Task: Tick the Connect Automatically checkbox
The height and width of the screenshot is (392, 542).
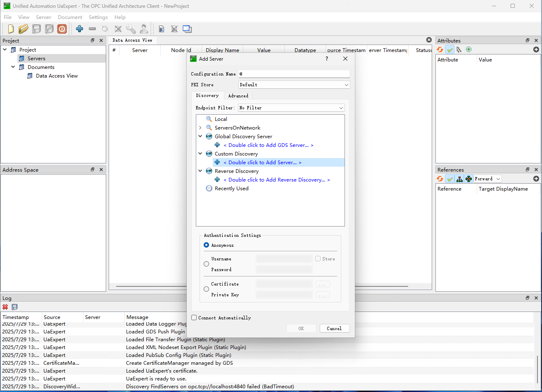Action: [x=194, y=318]
